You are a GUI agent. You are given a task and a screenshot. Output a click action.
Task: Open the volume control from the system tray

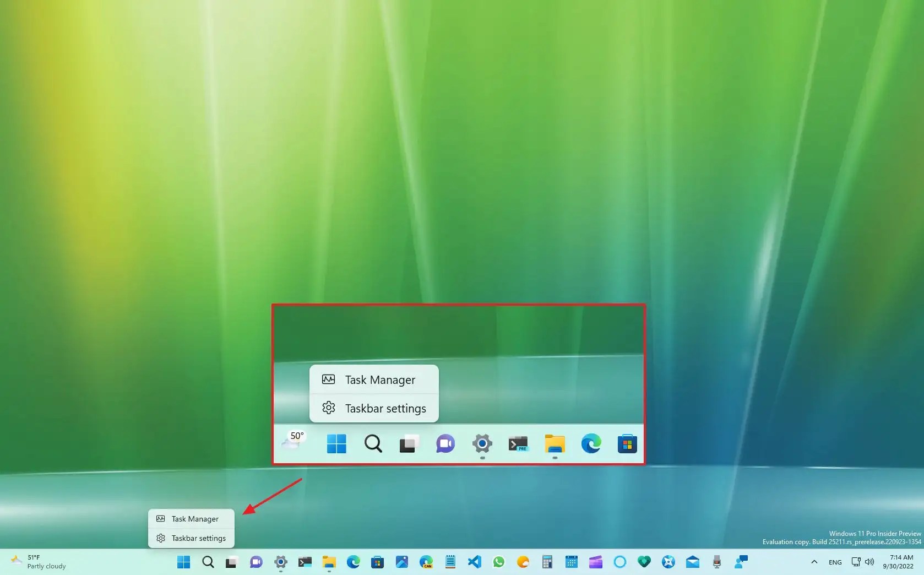[869, 562]
